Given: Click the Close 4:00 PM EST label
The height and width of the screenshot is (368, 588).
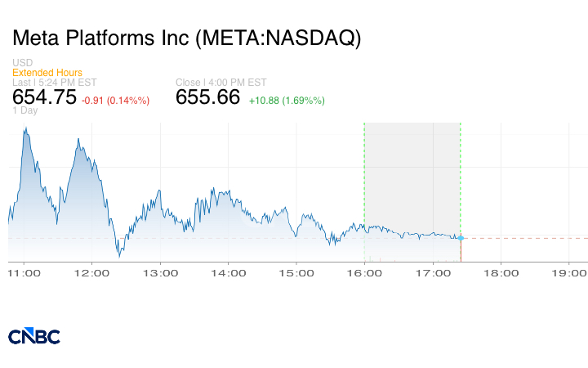Looking at the screenshot, I should click(x=220, y=82).
